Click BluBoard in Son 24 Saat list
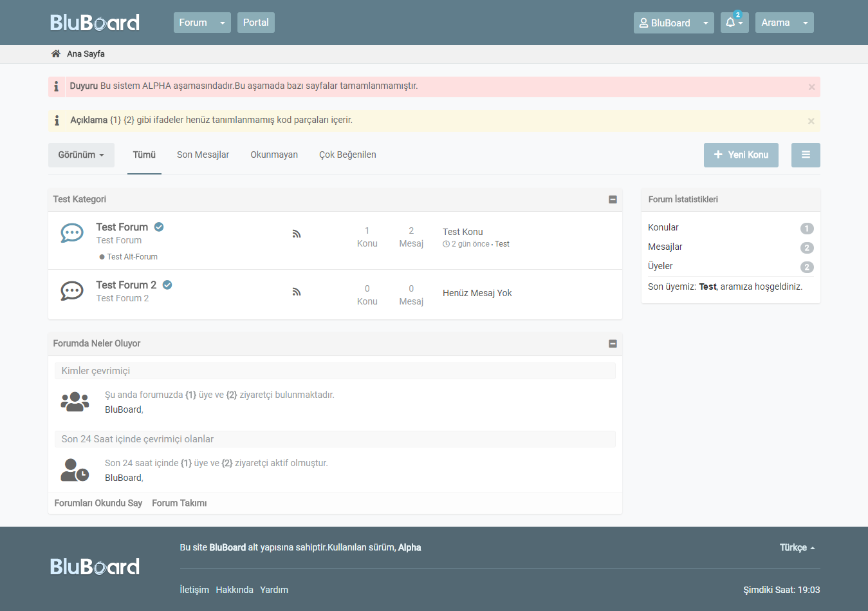Image resolution: width=868 pixels, height=611 pixels. tap(123, 478)
